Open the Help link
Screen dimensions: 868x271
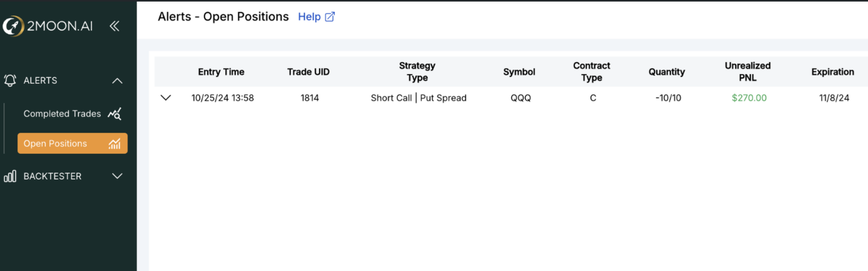309,17
